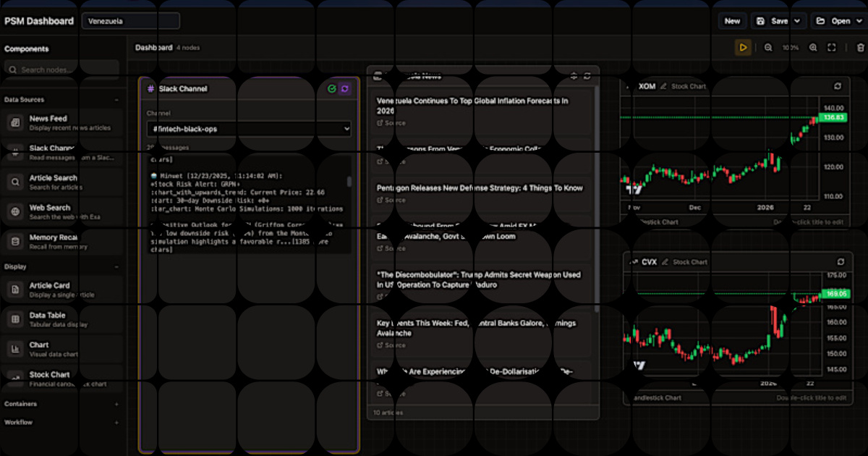Click the PSM Dashboard title
The image size is (868, 456).
(x=39, y=21)
